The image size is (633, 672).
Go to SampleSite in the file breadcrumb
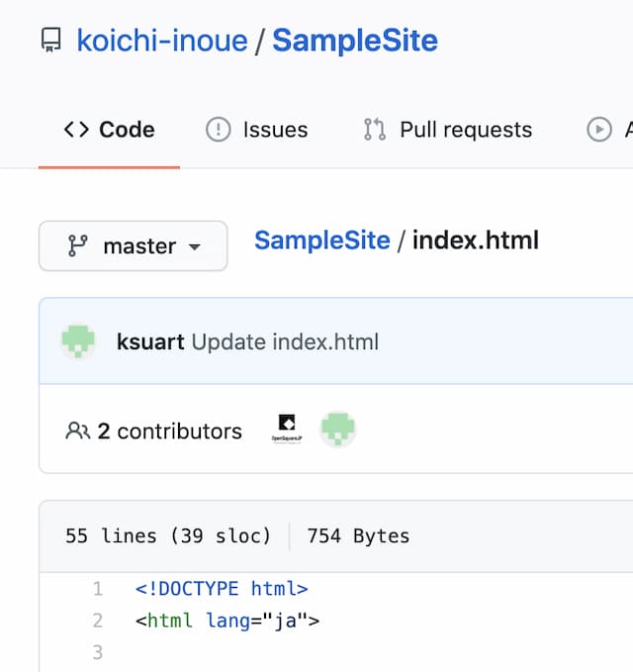click(x=321, y=240)
